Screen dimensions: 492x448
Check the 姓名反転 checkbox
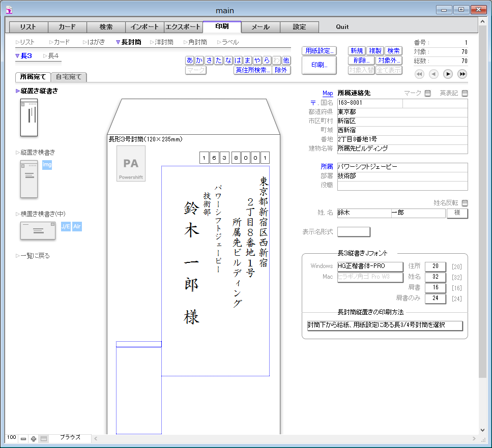click(465, 203)
